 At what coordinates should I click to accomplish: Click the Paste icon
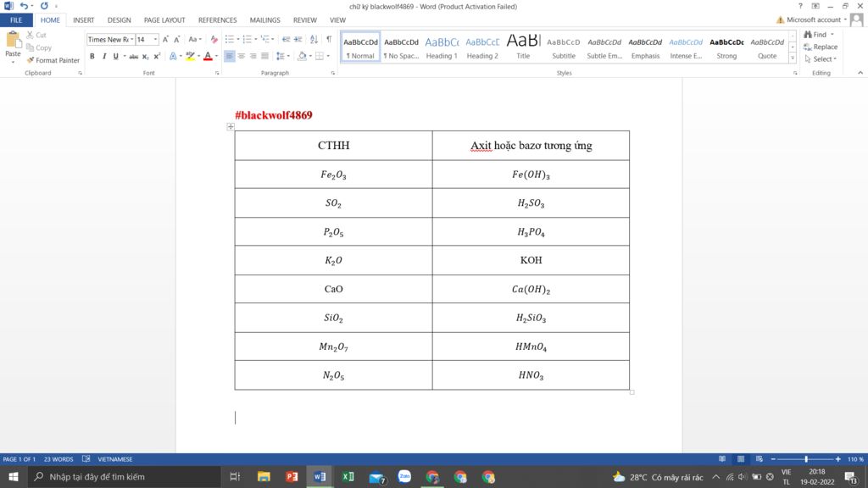(x=13, y=40)
